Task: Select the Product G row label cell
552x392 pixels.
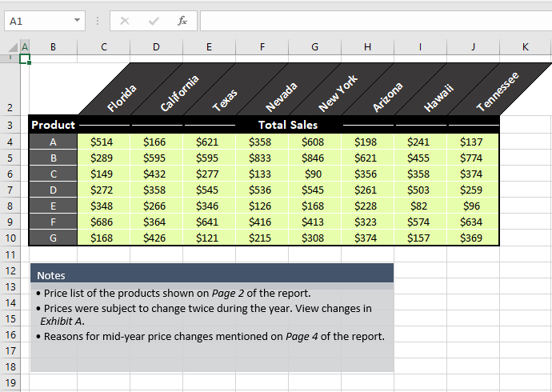Action: point(53,238)
